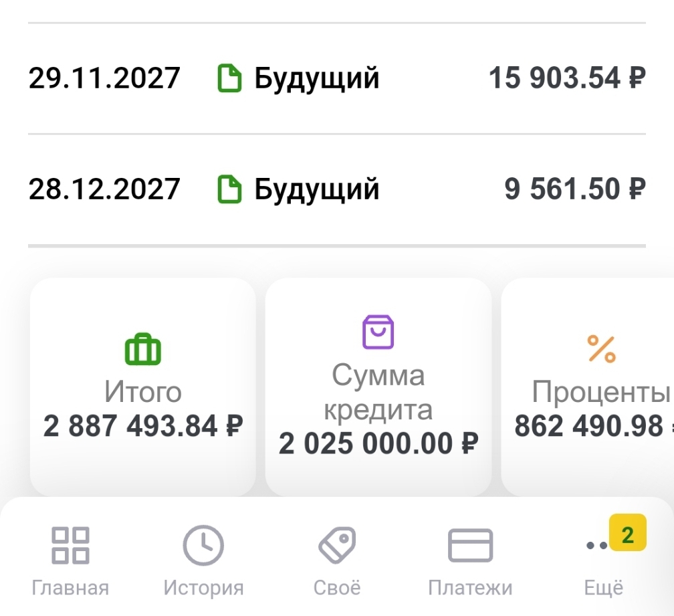
Task: Open the Сумма кредита summary card
Action: [x=378, y=387]
